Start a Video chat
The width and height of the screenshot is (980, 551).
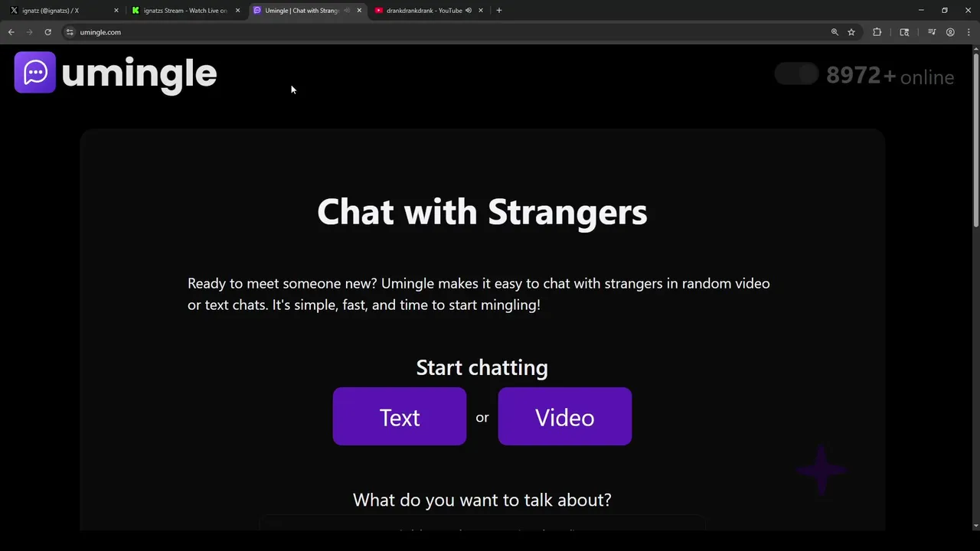[565, 416]
